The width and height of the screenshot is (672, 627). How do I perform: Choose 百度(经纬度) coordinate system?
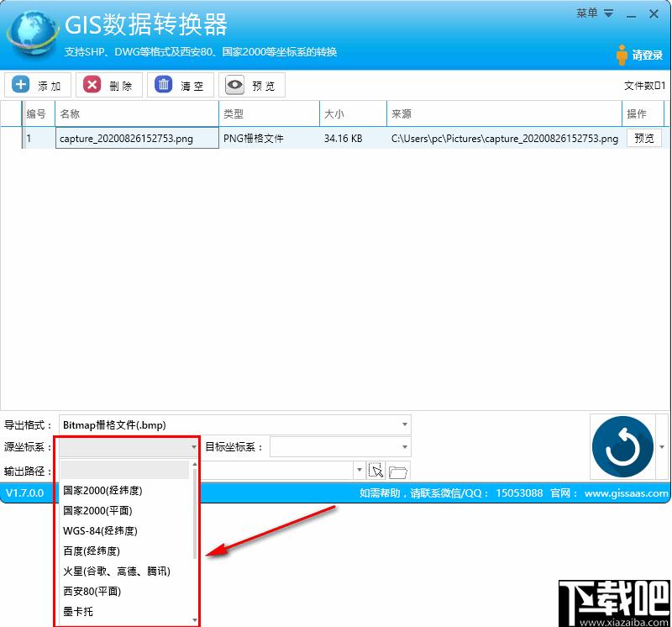click(x=92, y=551)
